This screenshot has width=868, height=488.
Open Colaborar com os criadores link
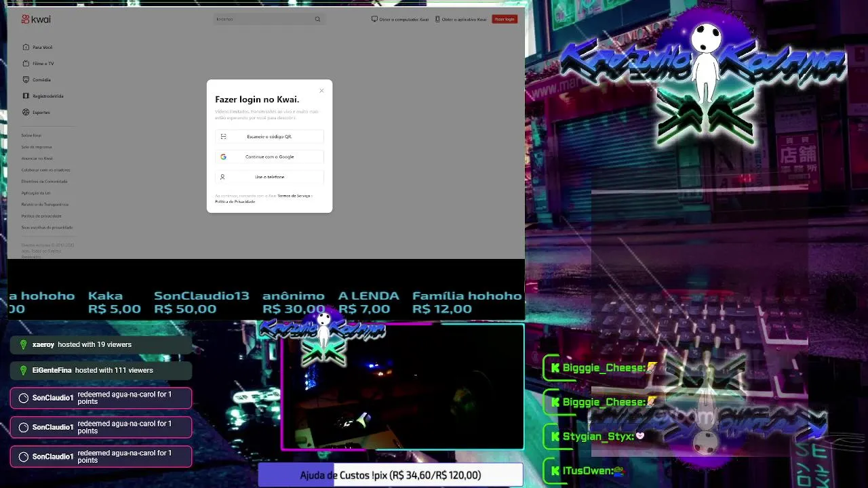coord(45,170)
